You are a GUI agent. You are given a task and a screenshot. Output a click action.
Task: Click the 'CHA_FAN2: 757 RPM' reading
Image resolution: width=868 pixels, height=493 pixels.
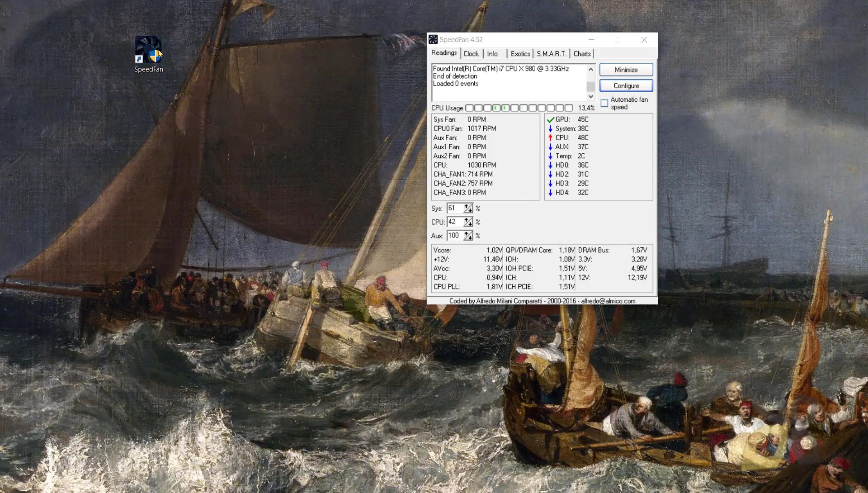pyautogui.click(x=463, y=184)
